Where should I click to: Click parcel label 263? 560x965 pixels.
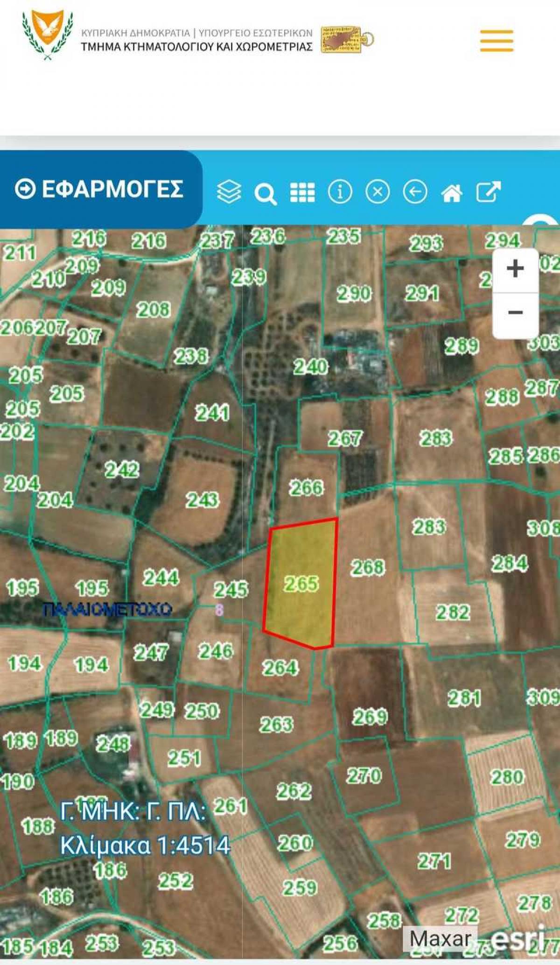point(277,725)
